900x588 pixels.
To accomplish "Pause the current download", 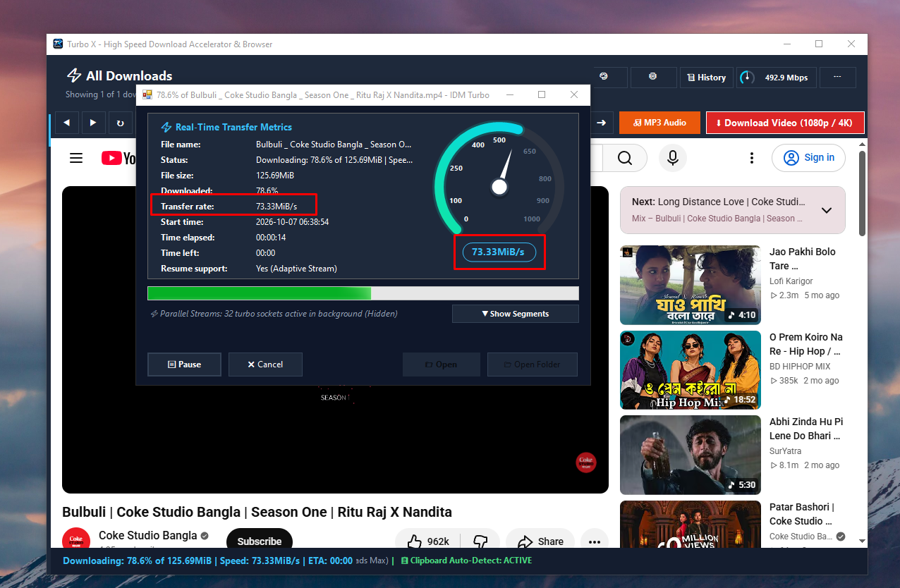I will tap(184, 365).
